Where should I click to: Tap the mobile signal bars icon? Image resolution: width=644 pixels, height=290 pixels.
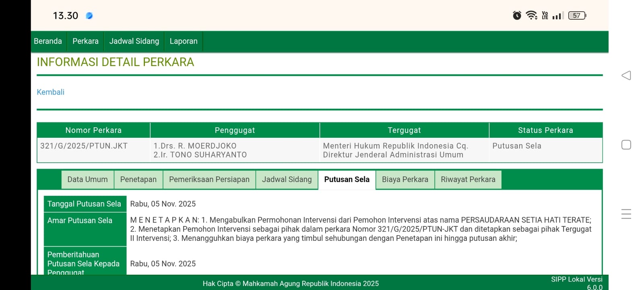tap(557, 16)
